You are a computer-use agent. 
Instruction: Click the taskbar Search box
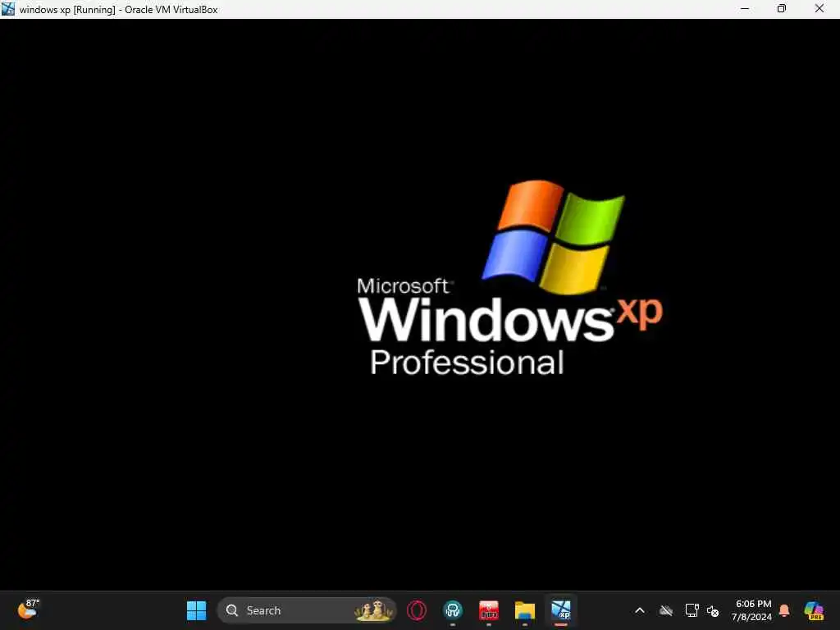pos(307,610)
